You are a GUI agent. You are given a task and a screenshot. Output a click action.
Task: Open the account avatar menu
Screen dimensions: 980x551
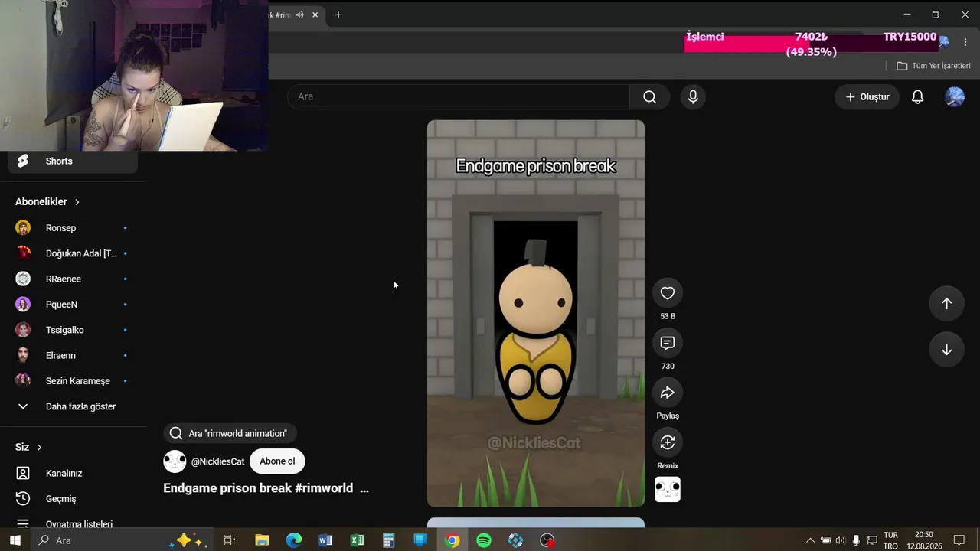click(954, 96)
